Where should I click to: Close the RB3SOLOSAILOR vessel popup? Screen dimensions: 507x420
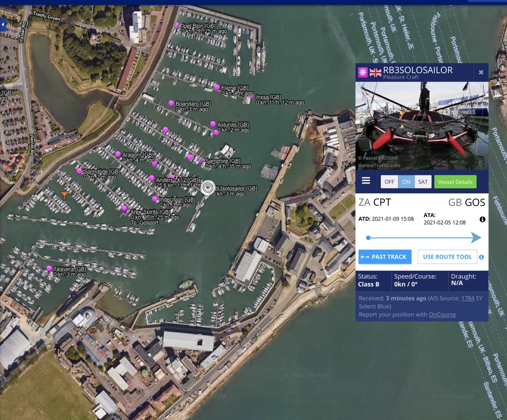pos(481,72)
